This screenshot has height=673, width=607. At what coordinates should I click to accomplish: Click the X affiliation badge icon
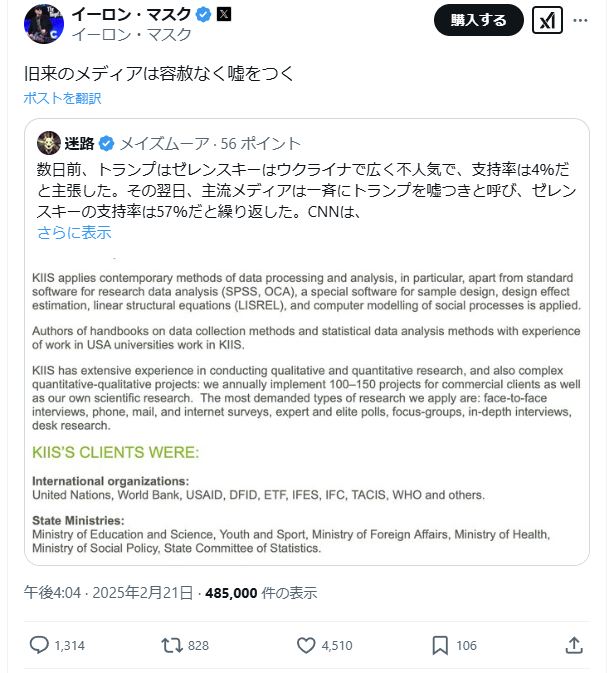(223, 14)
